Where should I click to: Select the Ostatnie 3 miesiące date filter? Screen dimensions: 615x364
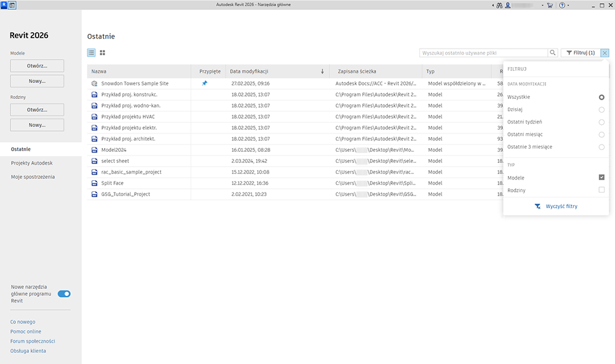601,147
